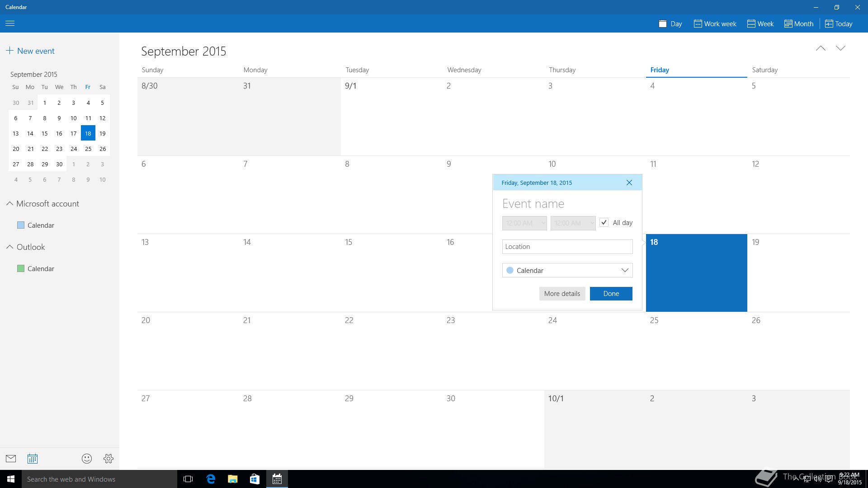Viewport: 868px width, 488px height.
Task: Open the start time dropdown
Action: pyautogui.click(x=524, y=223)
